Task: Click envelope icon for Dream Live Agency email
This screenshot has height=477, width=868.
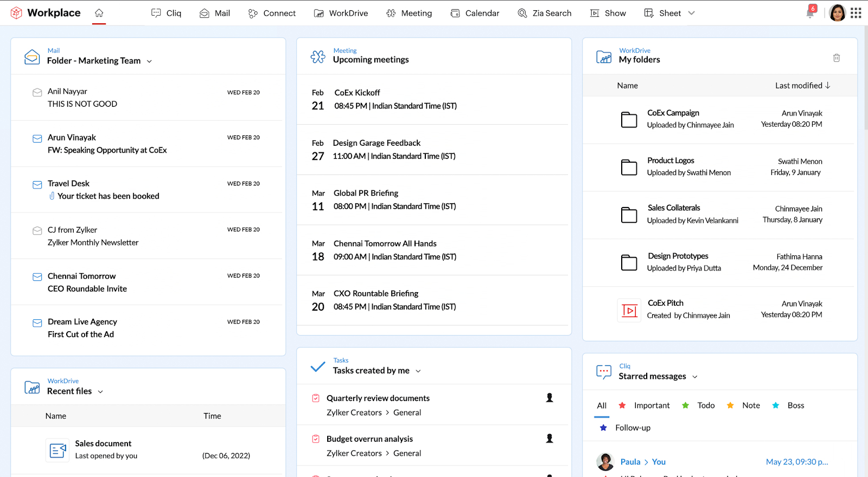Action: (37, 323)
